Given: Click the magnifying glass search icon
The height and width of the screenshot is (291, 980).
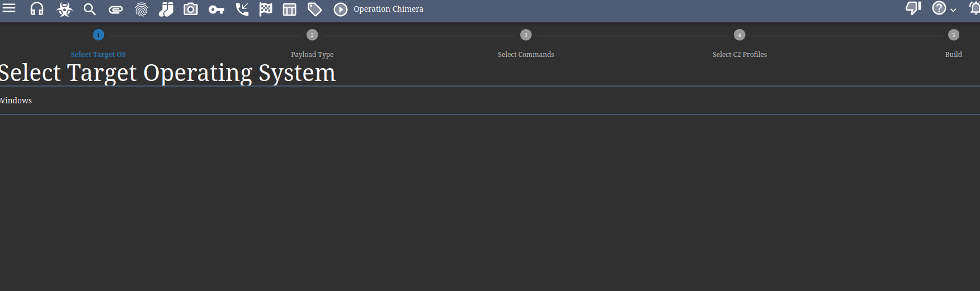Looking at the screenshot, I should (89, 9).
